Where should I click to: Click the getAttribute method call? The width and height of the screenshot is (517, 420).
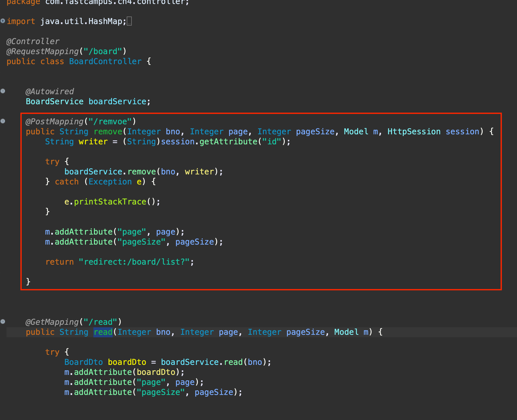coord(228,142)
